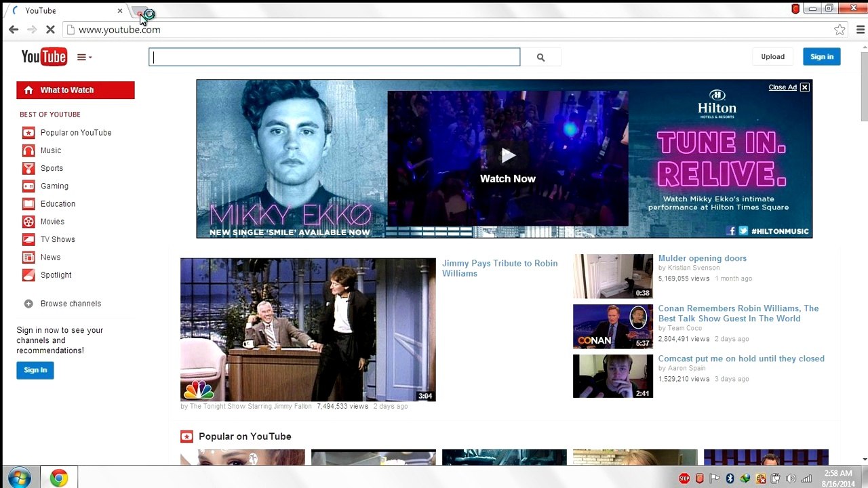Click the power plug tray icon
This screenshot has width=868, height=488.
[x=776, y=479]
